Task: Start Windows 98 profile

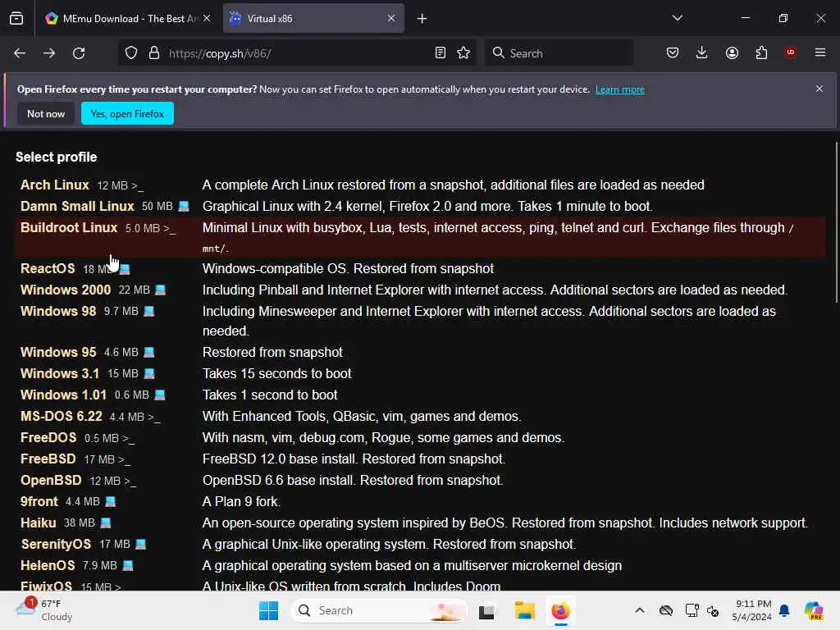Action: click(x=58, y=311)
